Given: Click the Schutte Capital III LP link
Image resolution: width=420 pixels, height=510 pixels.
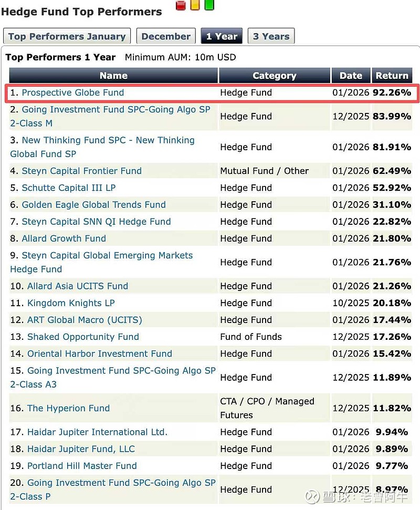Looking at the screenshot, I should click(x=68, y=188).
